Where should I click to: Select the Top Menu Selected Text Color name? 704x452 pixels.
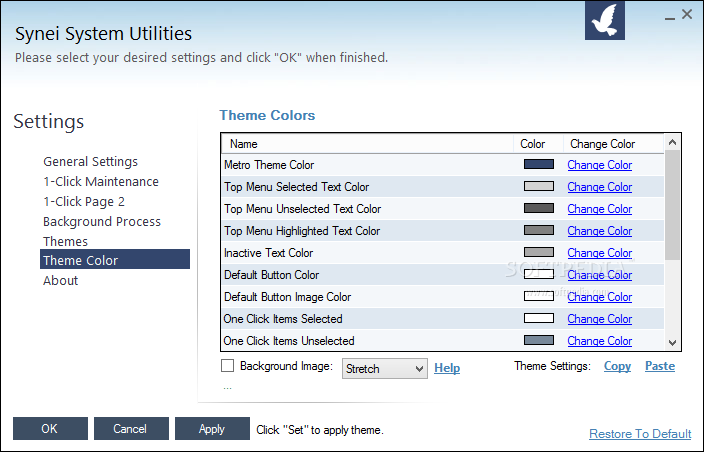[x=296, y=187]
